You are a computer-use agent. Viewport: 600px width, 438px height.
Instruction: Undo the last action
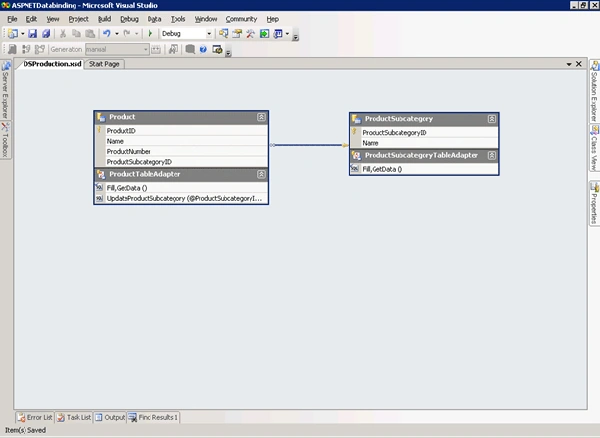coord(107,34)
